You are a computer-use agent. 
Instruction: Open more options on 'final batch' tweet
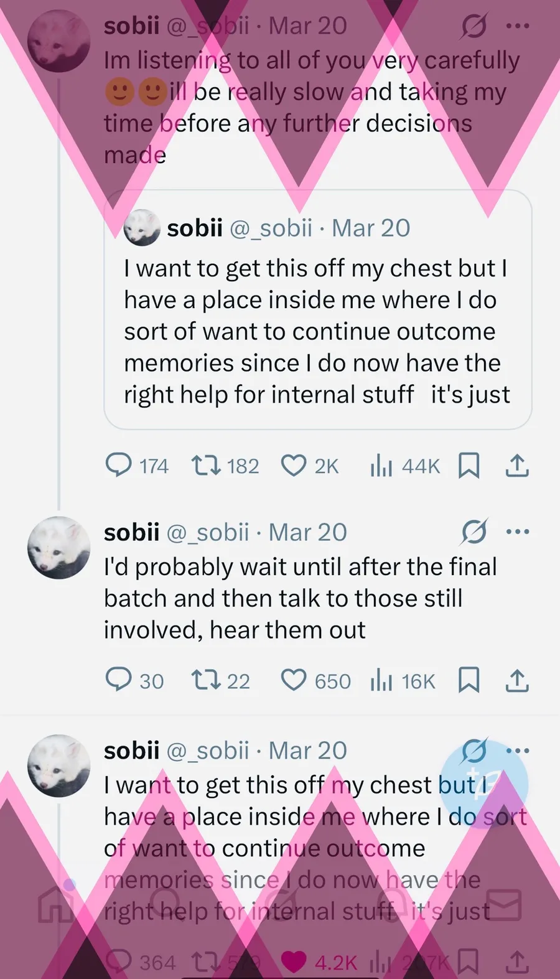pos(518,532)
